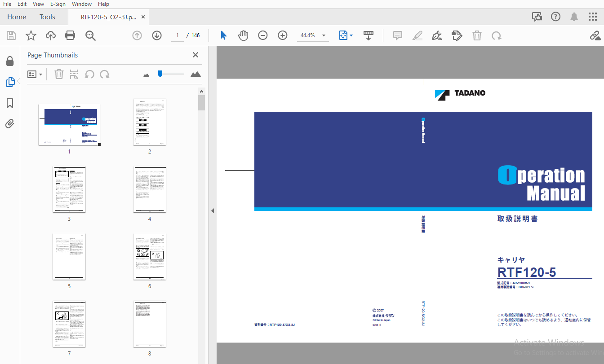Screen dimensions: 604x364
Task: Print the document using printer icon
Action: 70,35
